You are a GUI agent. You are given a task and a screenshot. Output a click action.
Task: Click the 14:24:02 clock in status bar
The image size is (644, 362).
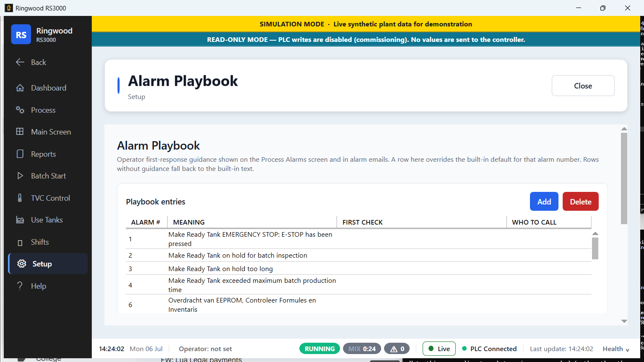click(x=112, y=349)
